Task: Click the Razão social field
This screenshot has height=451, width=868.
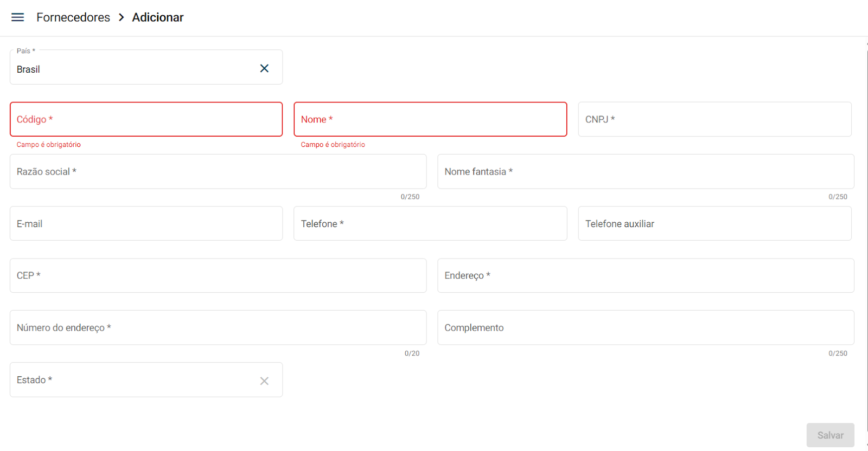Action: 218,172
